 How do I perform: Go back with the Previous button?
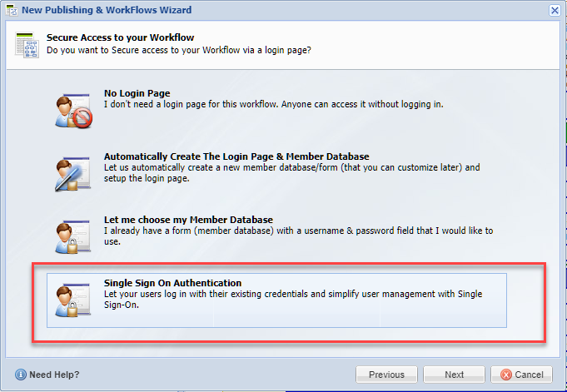pos(386,375)
